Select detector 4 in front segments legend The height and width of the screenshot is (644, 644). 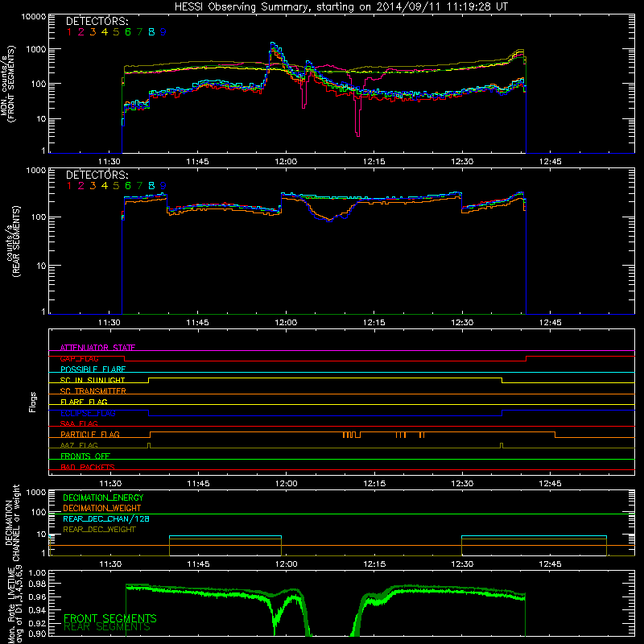[x=105, y=32]
